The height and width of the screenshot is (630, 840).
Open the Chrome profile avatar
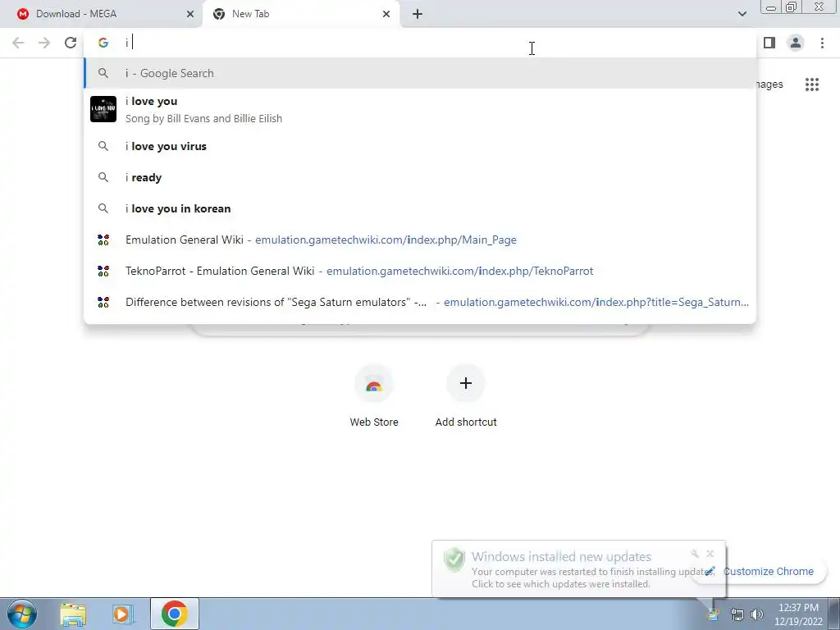coord(796,43)
